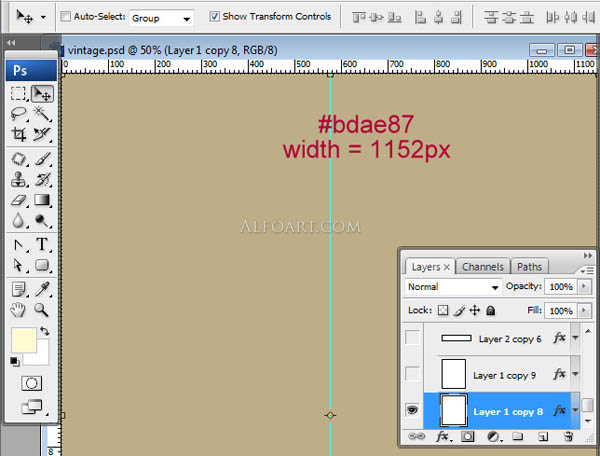Select the Eraser tool
600x456 pixels.
(18, 200)
